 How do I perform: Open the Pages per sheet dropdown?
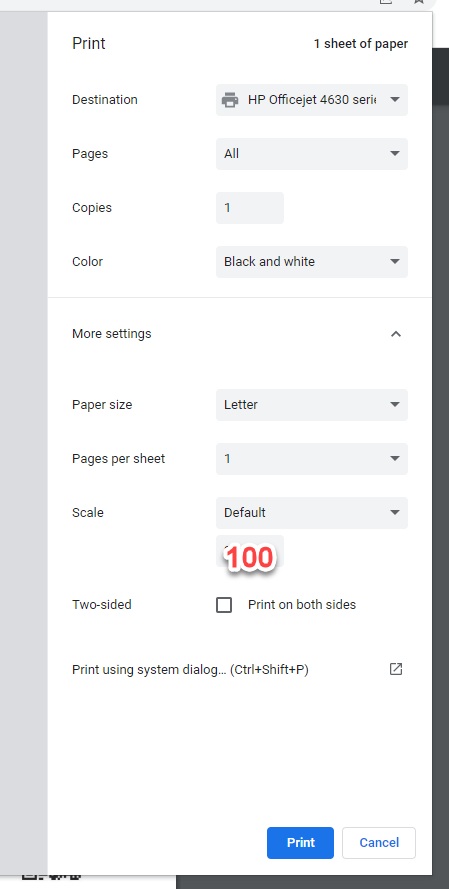coord(312,459)
